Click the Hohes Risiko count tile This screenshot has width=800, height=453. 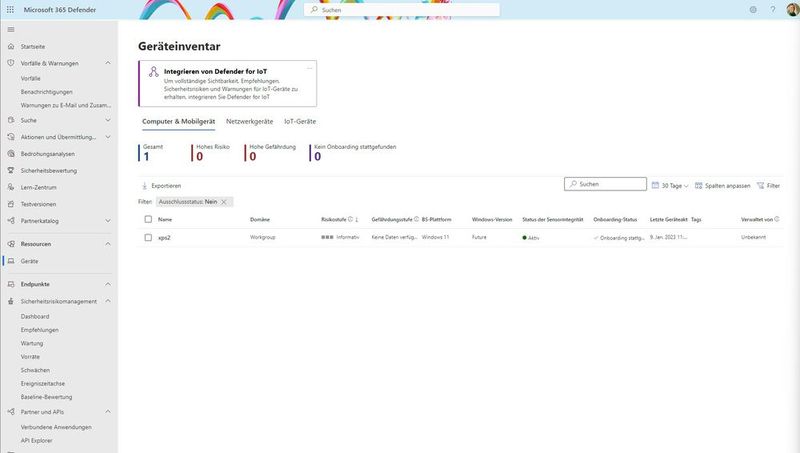tap(211, 153)
